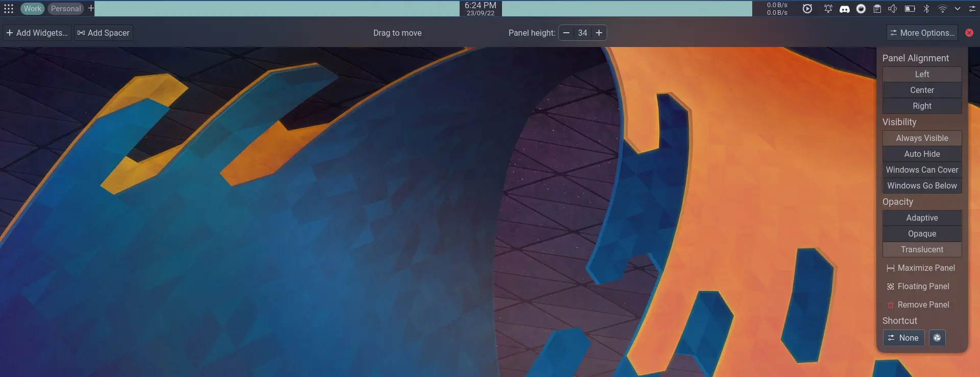Select Windows Go Below visibility
The width and height of the screenshot is (980, 377).
click(922, 185)
